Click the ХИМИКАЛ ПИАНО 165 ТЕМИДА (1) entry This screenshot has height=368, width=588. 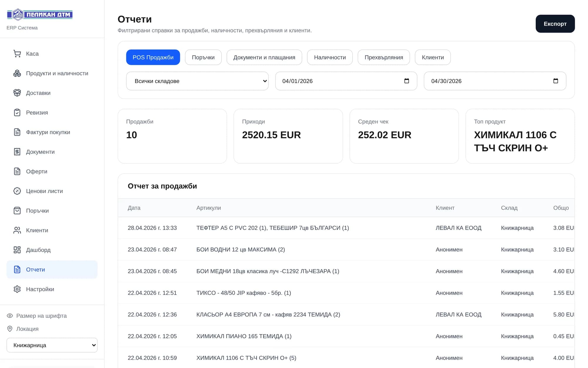(x=244, y=336)
